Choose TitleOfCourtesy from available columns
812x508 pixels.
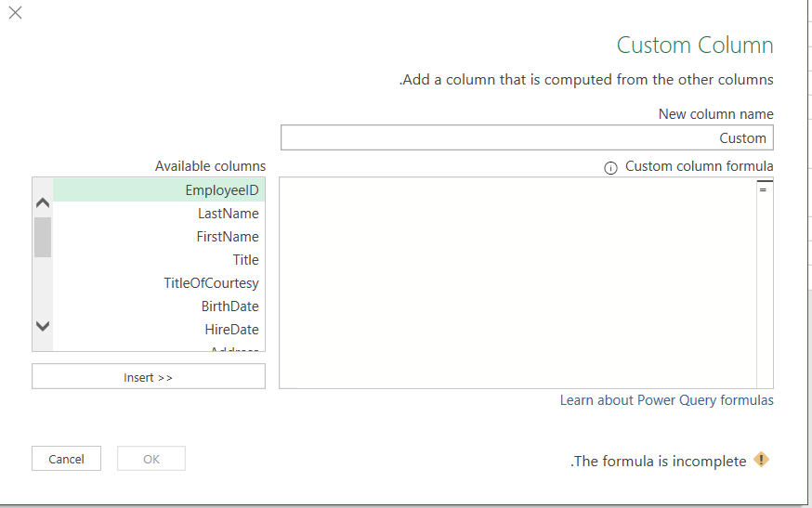[x=159, y=283]
